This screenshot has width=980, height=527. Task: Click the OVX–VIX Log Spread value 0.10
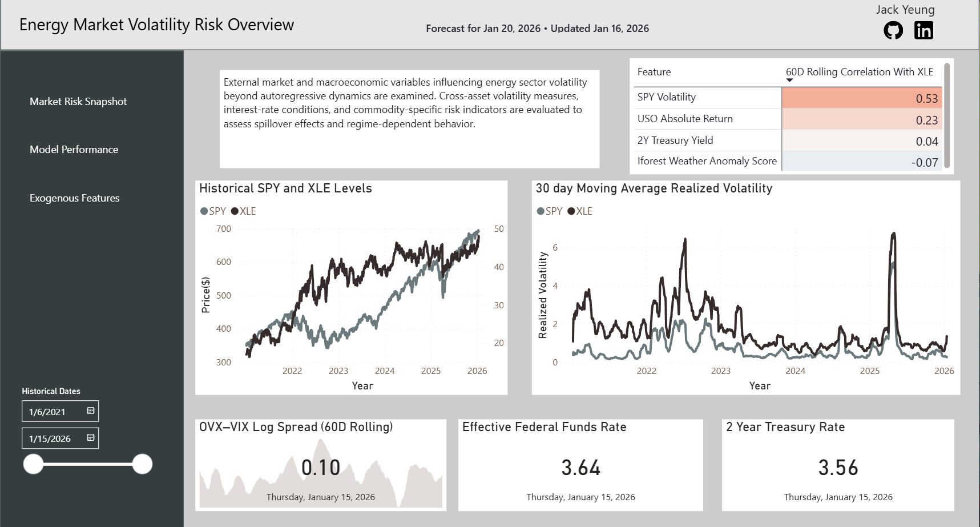tap(321, 468)
